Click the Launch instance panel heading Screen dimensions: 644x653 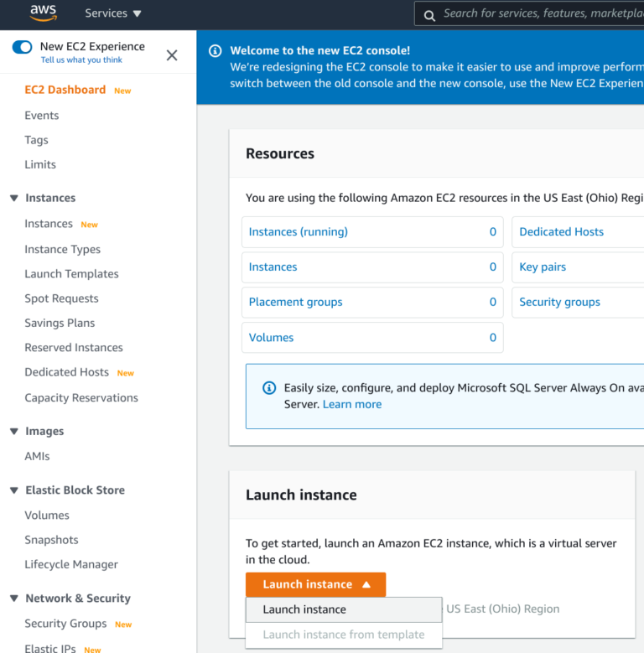point(301,495)
